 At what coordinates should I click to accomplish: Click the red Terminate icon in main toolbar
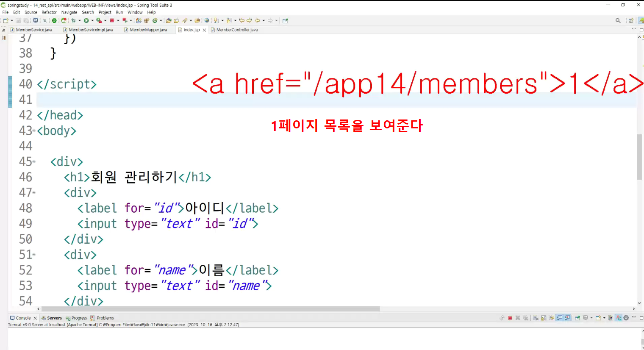(x=112, y=20)
